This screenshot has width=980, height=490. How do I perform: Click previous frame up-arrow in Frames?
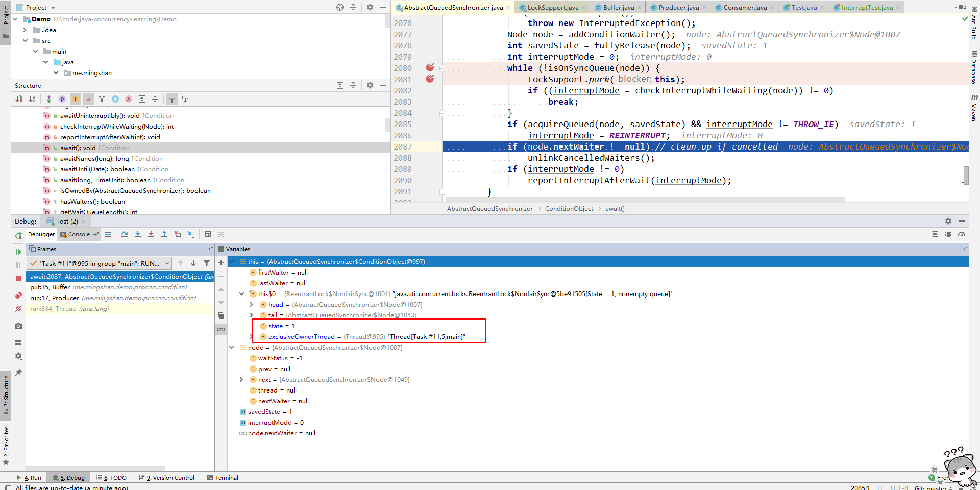180,263
